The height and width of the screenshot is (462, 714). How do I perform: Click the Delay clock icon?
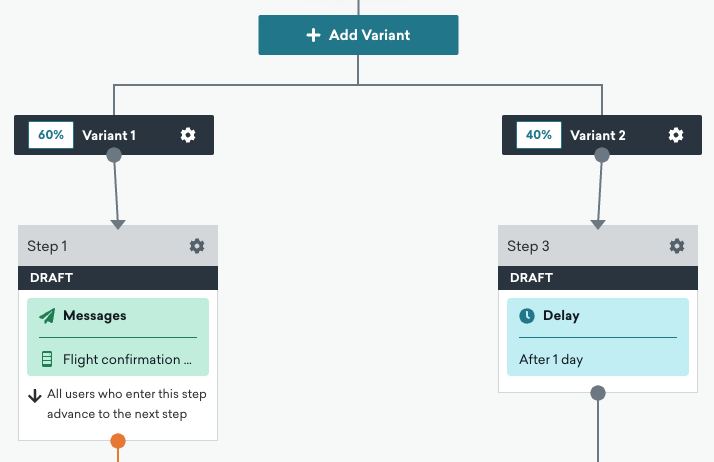(x=527, y=315)
